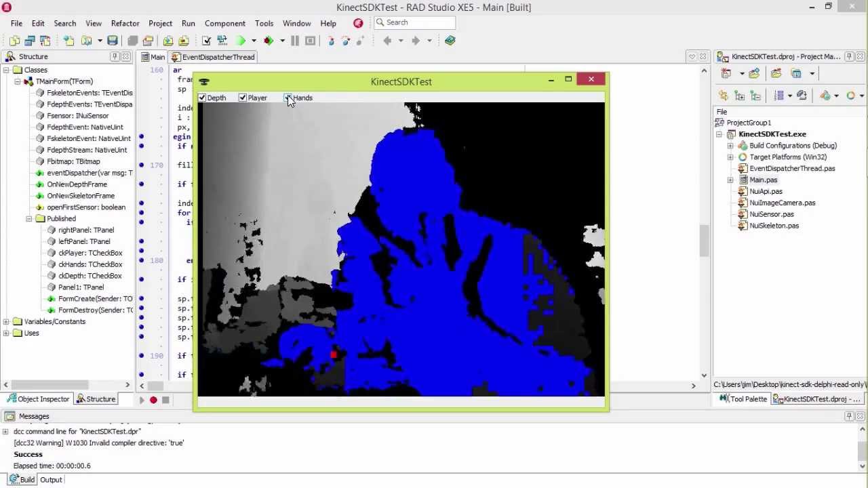The width and height of the screenshot is (868, 488).
Task: Click the Run Without Debugging bug icon
Action: [x=269, y=41]
